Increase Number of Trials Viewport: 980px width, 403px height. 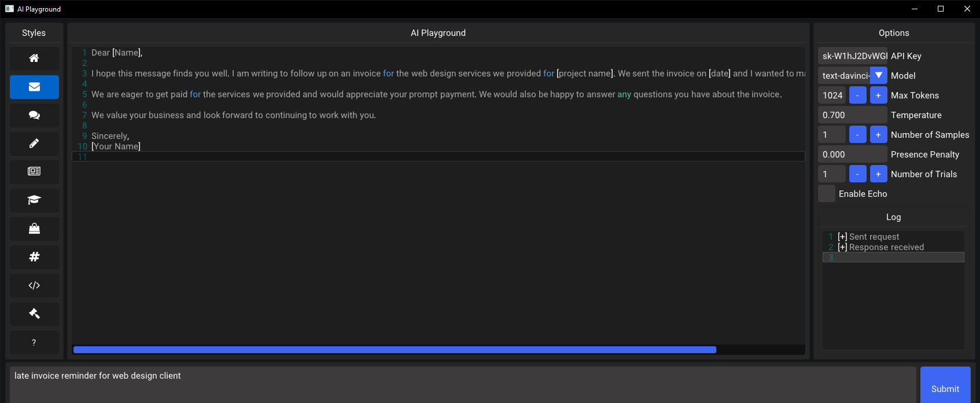[x=879, y=174]
